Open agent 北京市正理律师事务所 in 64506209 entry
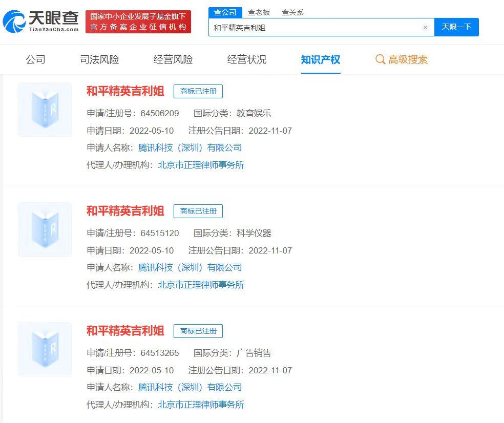This screenshot has width=504, height=423. click(201, 165)
